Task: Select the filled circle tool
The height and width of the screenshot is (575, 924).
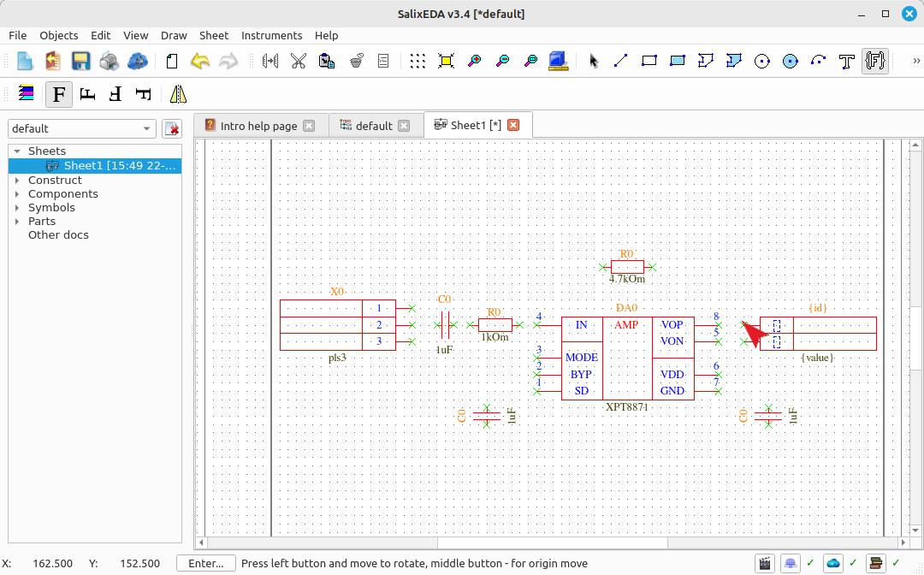Action: coord(791,62)
